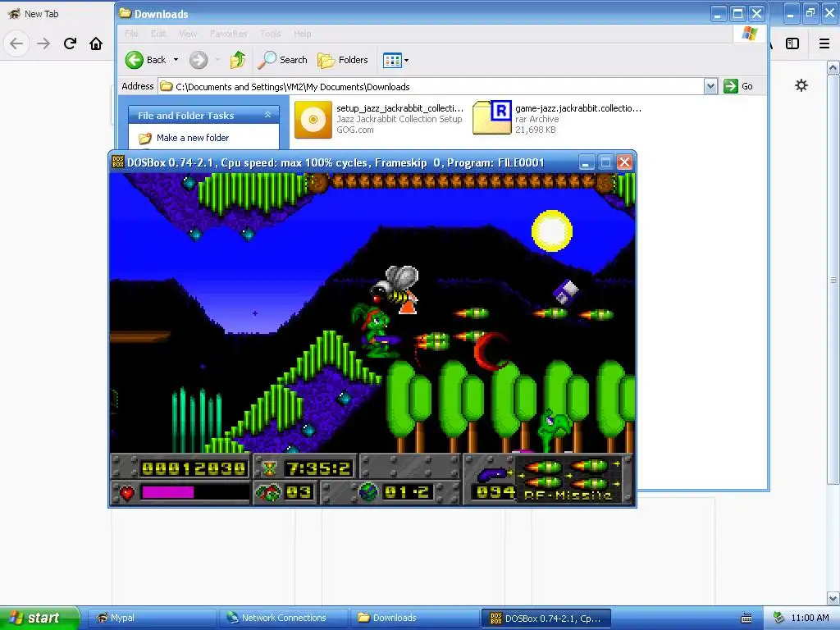The image size is (840, 630).
Task: Click the game timer 7:35:2
Action: [318, 468]
